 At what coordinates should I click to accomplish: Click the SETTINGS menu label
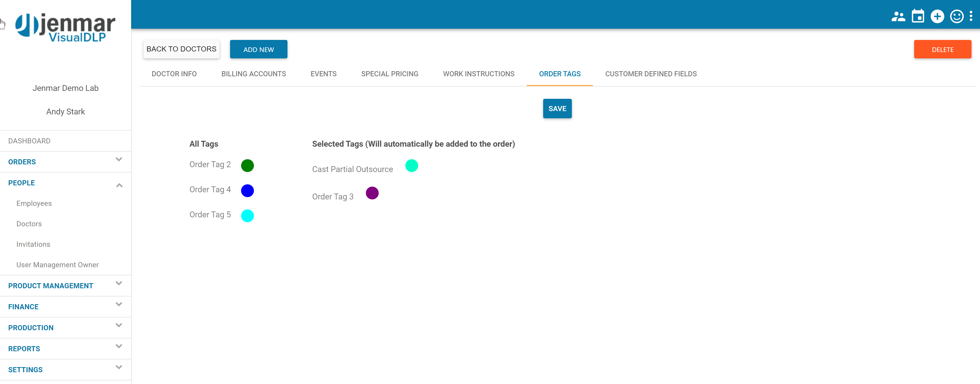pos(25,370)
